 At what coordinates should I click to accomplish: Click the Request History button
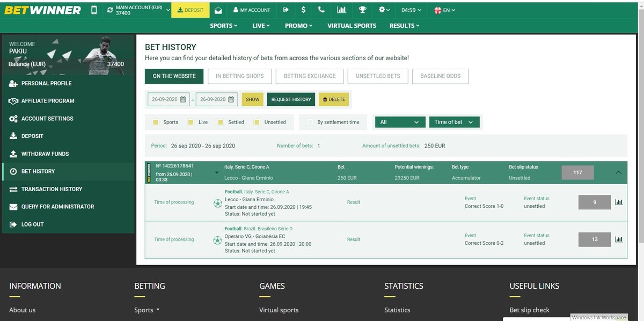(x=291, y=99)
